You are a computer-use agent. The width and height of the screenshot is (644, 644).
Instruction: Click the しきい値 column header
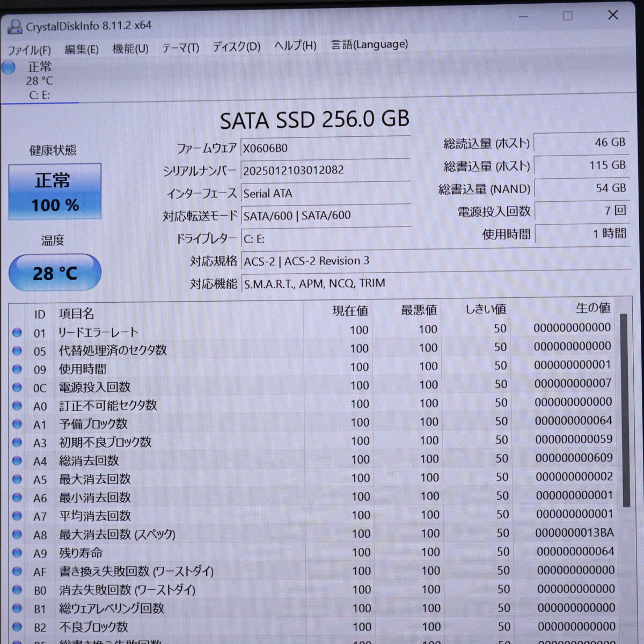point(486,309)
